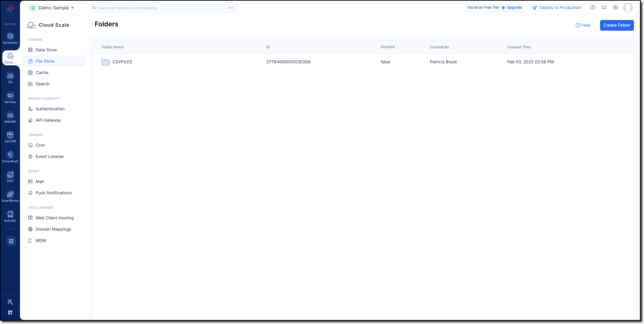Click the widgets icon at sidebar bottom
Image resolution: width=644 pixels, height=324 pixels.
(10, 313)
